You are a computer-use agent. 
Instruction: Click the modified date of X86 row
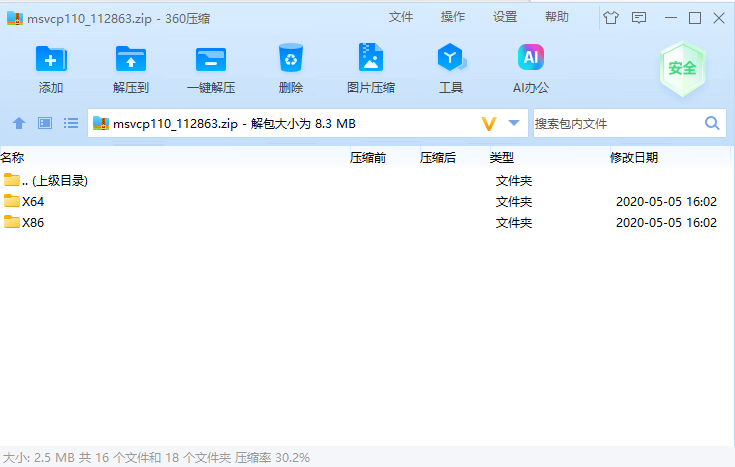click(667, 222)
